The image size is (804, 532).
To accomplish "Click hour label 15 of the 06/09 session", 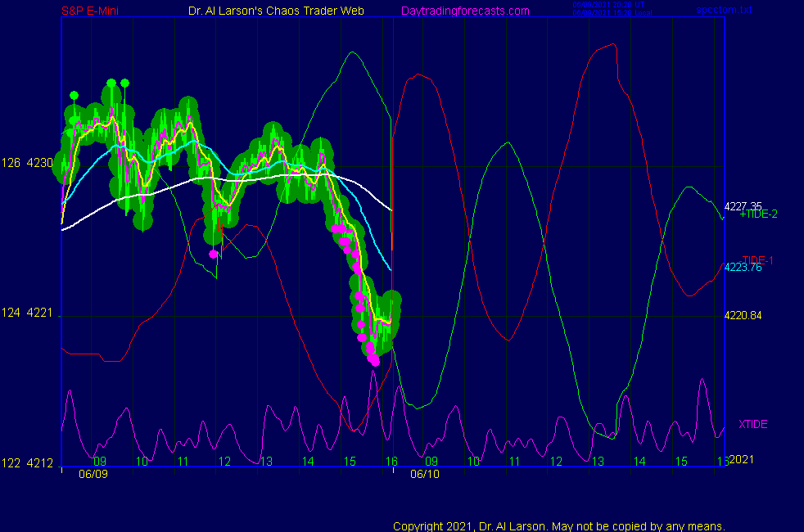I will (x=350, y=462).
